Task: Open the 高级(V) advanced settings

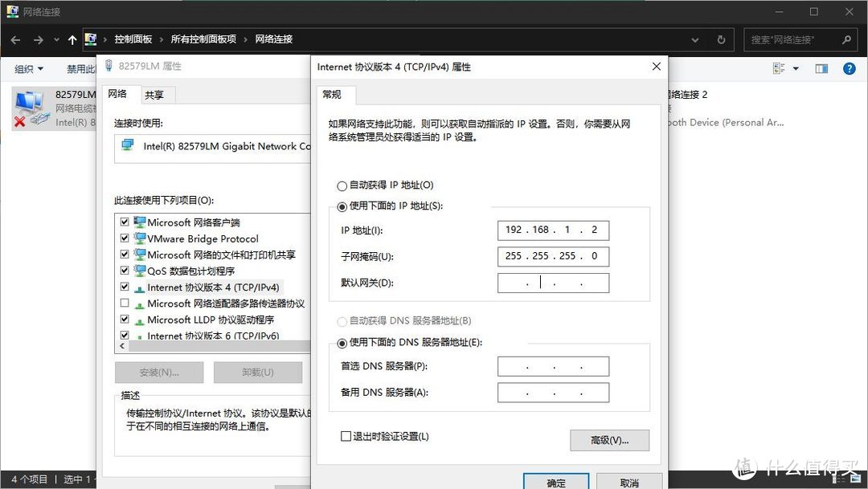Action: (608, 440)
